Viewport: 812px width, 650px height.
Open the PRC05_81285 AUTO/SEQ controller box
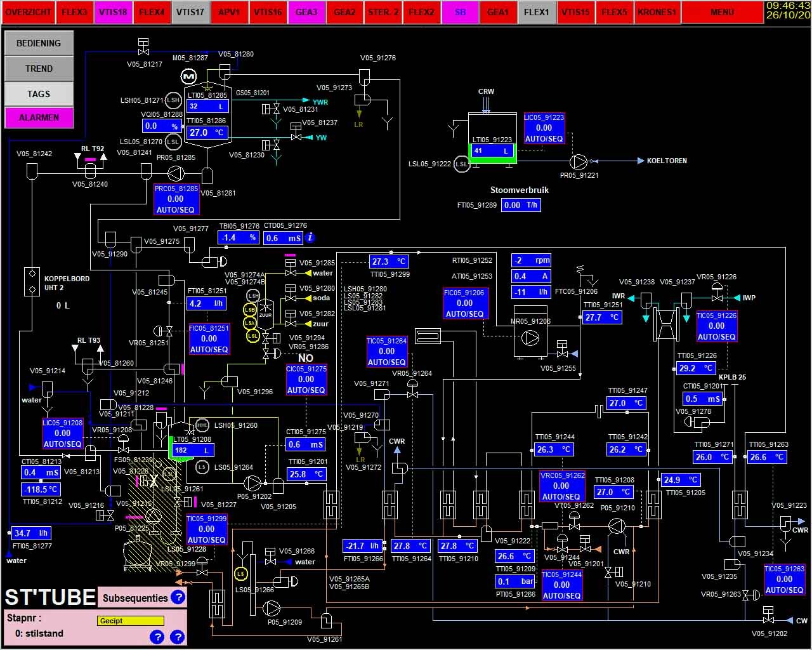click(x=176, y=199)
